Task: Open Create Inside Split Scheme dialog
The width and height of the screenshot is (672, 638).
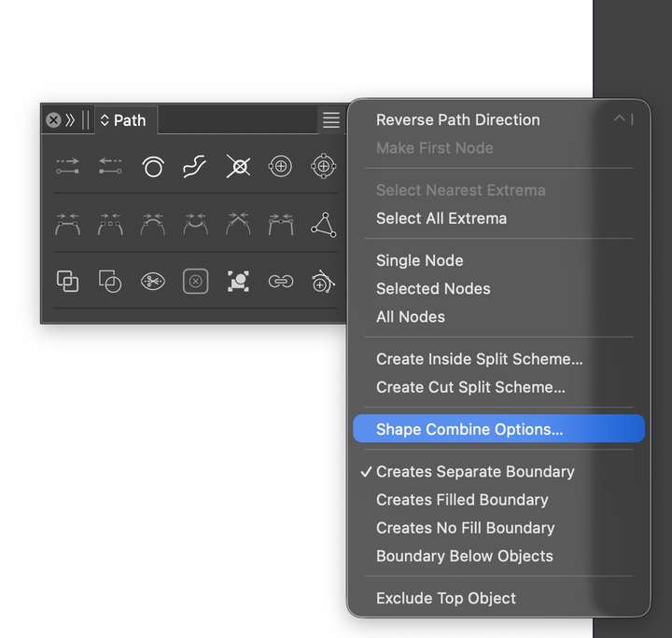Action: point(479,359)
